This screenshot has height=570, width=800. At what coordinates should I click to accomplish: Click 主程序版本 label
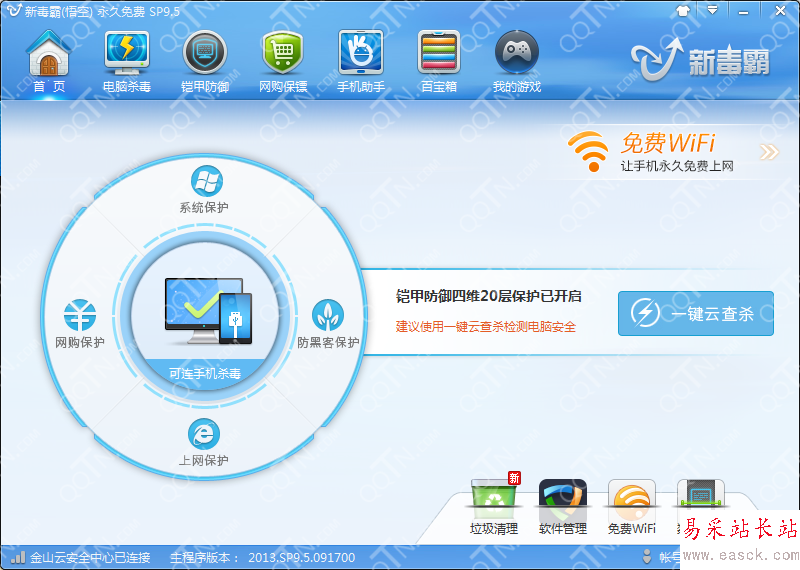204,557
